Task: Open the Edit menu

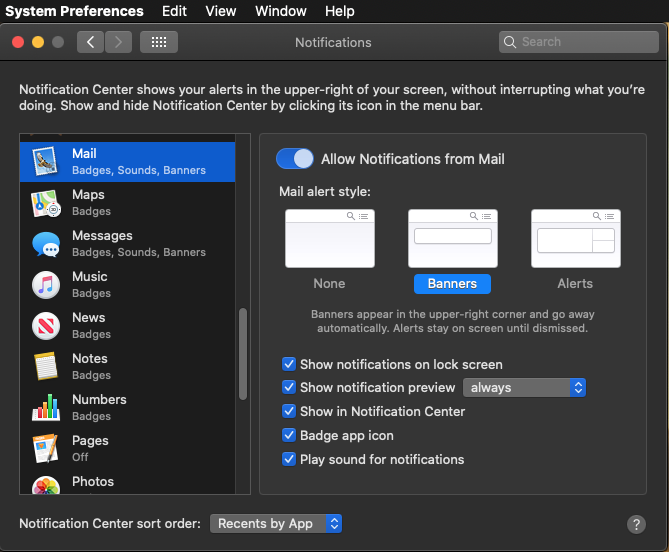Action: pos(174,11)
